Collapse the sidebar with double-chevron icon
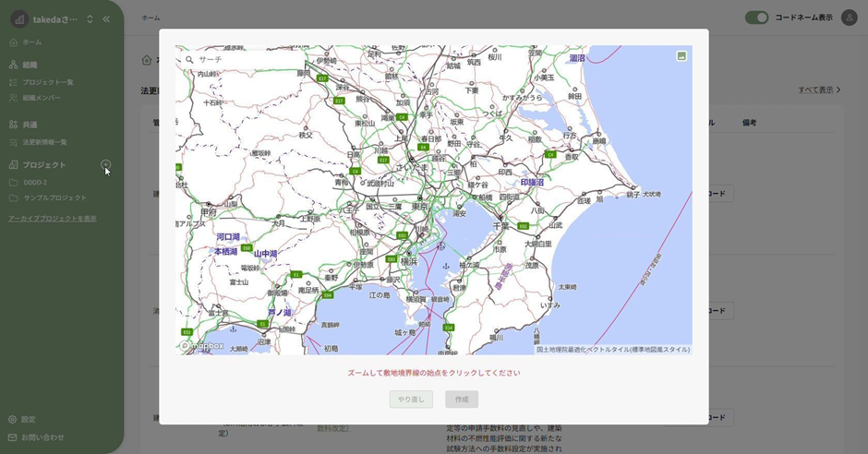The image size is (868, 454). coord(106,19)
